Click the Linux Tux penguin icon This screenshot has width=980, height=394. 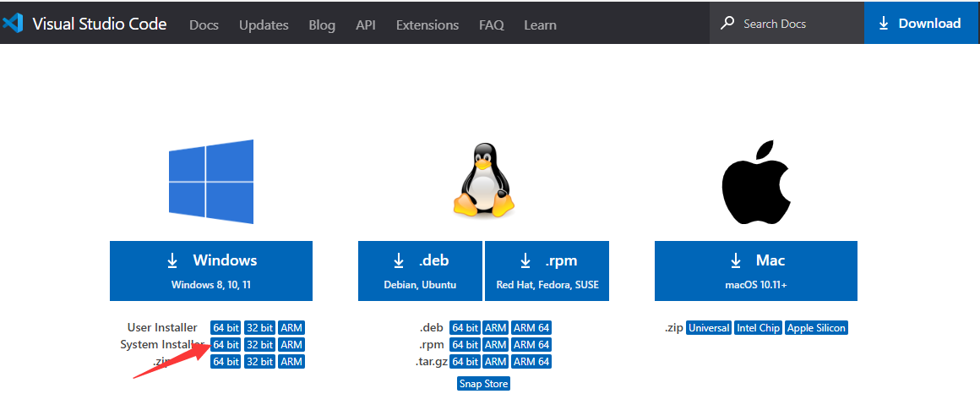pyautogui.click(x=484, y=181)
